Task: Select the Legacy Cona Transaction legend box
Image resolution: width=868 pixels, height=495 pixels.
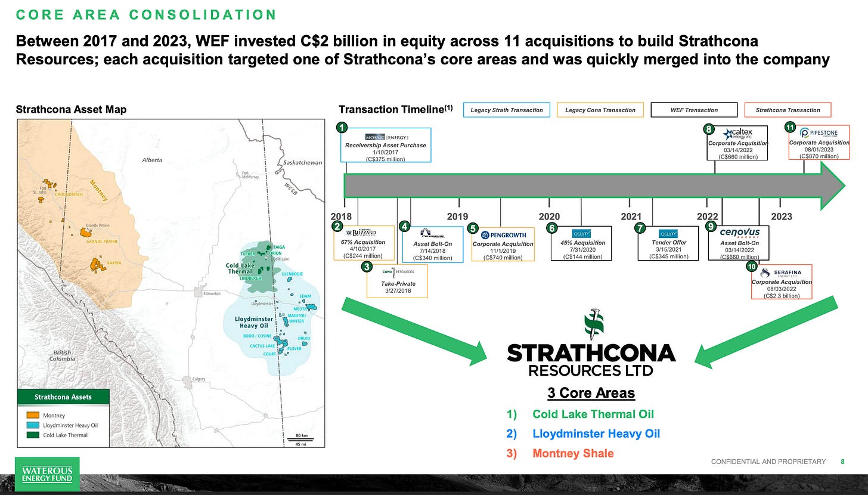Action: 600,110
